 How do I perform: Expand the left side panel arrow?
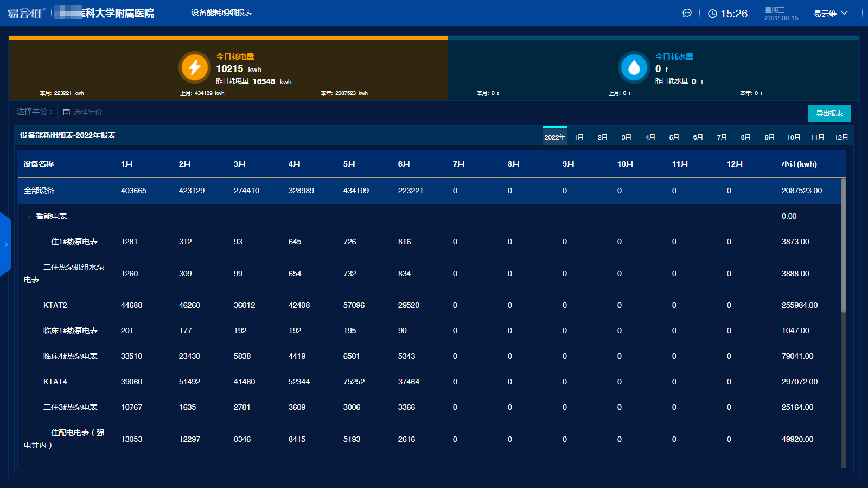[x=5, y=244]
